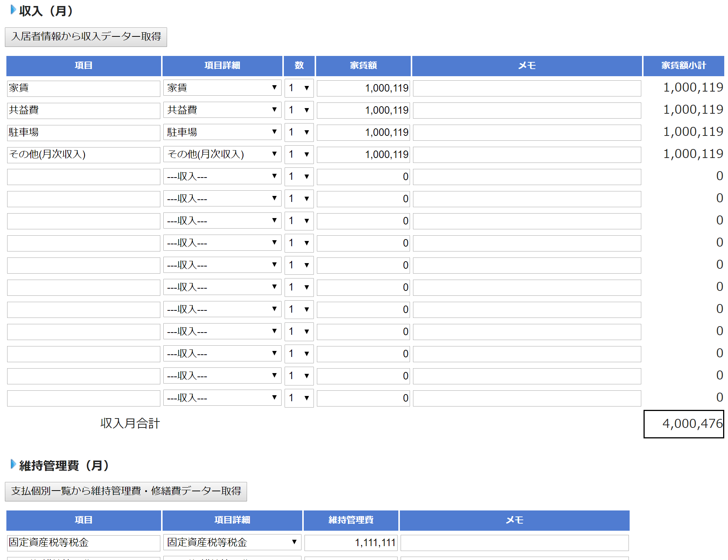Open quantity dropdown in the 家賃 row
728x560 pixels.
299,88
